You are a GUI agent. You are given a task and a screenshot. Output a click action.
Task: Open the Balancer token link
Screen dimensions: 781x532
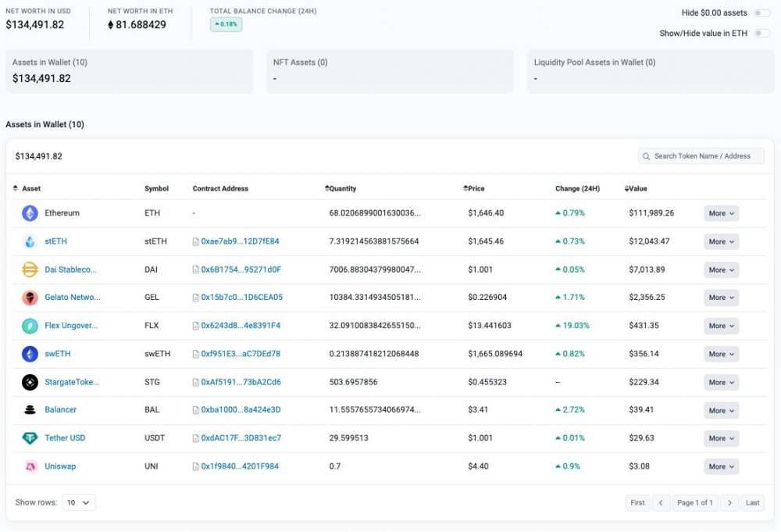(61, 410)
